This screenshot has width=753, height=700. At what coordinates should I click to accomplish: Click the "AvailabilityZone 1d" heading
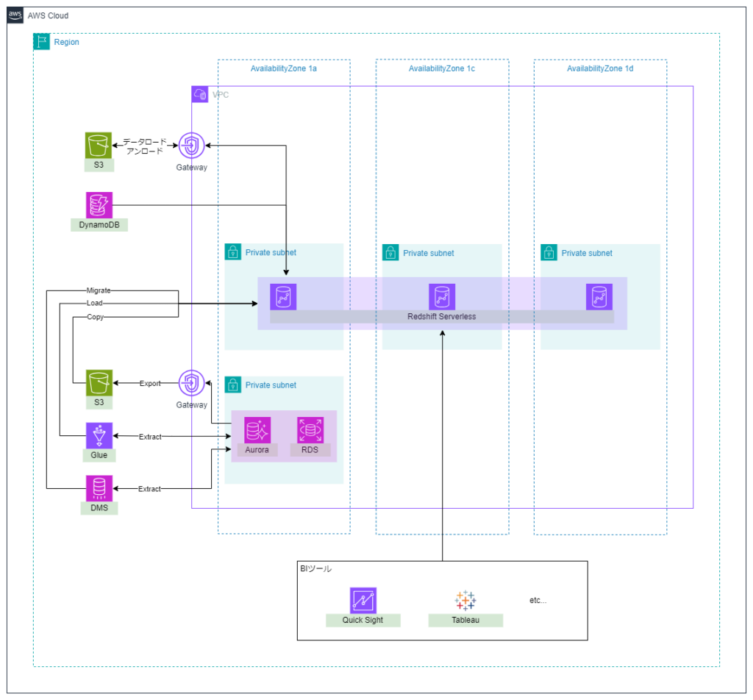pos(600,68)
